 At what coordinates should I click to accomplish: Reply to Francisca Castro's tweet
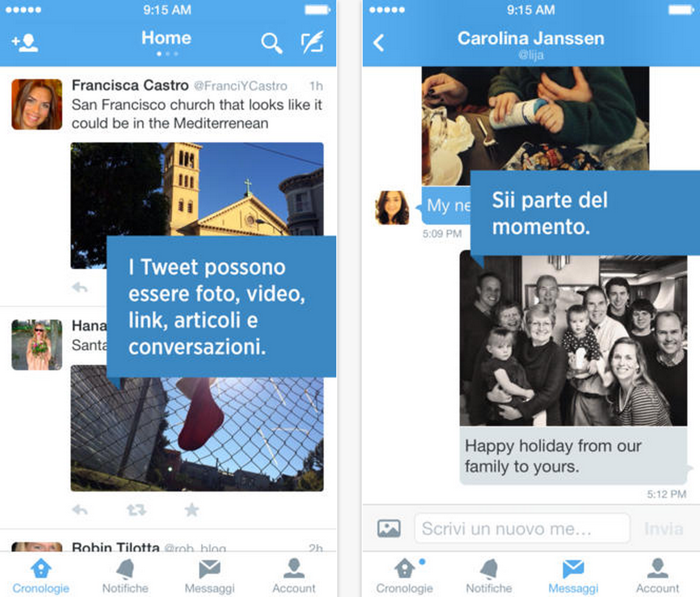(80, 287)
